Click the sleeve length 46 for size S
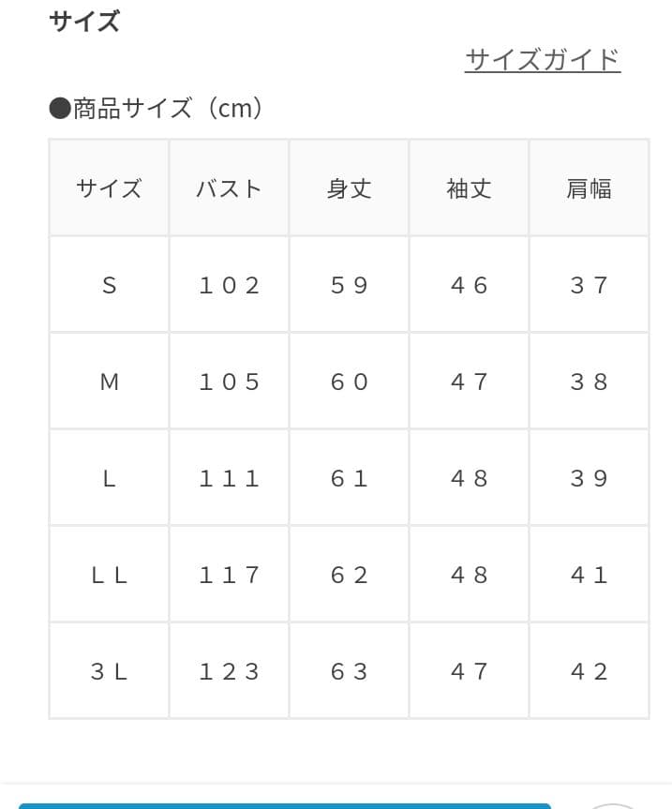This screenshot has width=672, height=809. pyautogui.click(x=469, y=285)
